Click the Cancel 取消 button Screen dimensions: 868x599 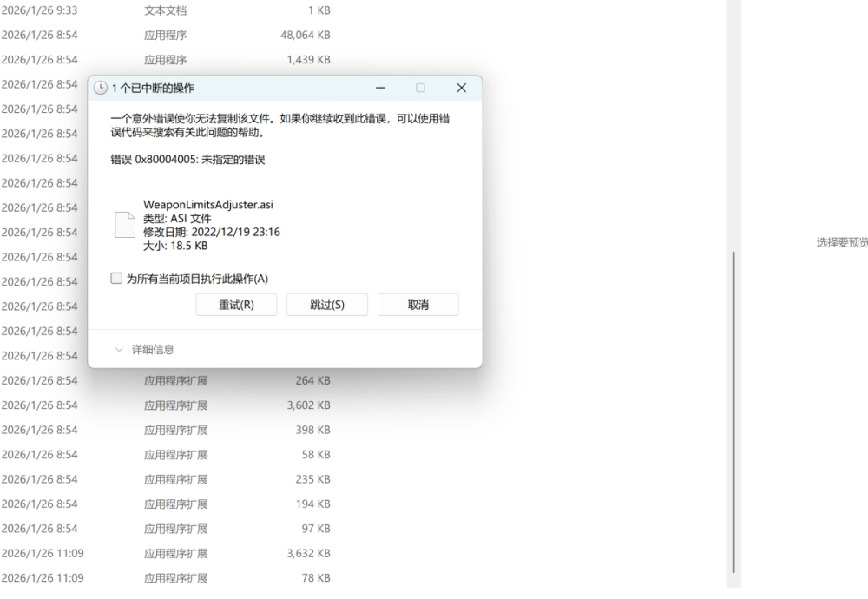click(418, 304)
